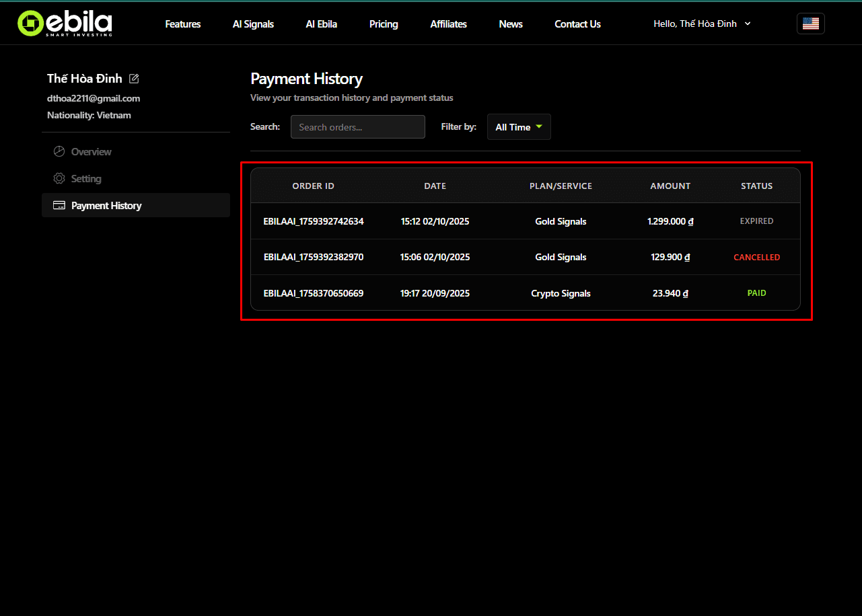Screen dimensions: 862x616
Task: Navigate to the Affiliates page
Action: [448, 24]
